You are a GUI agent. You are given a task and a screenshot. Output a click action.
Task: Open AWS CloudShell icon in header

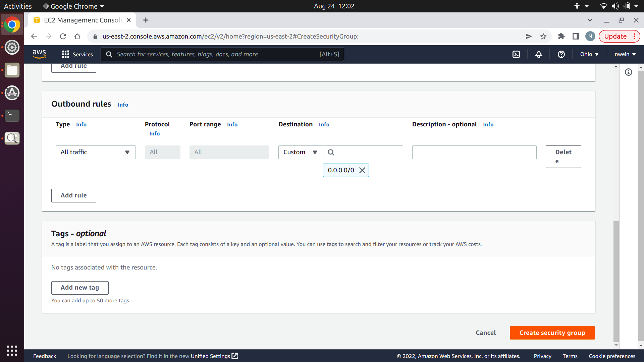point(516,54)
